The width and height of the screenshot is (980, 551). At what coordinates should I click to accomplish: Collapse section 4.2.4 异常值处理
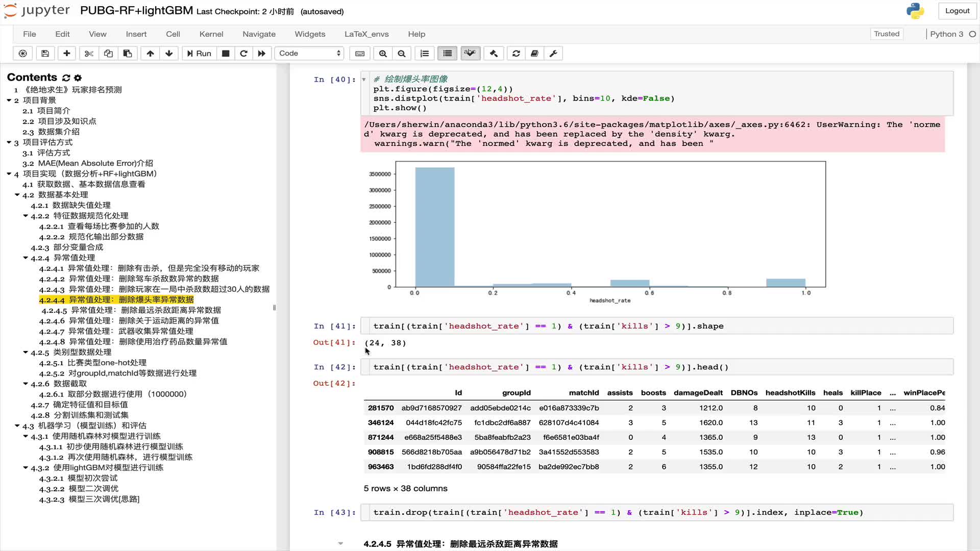point(26,257)
